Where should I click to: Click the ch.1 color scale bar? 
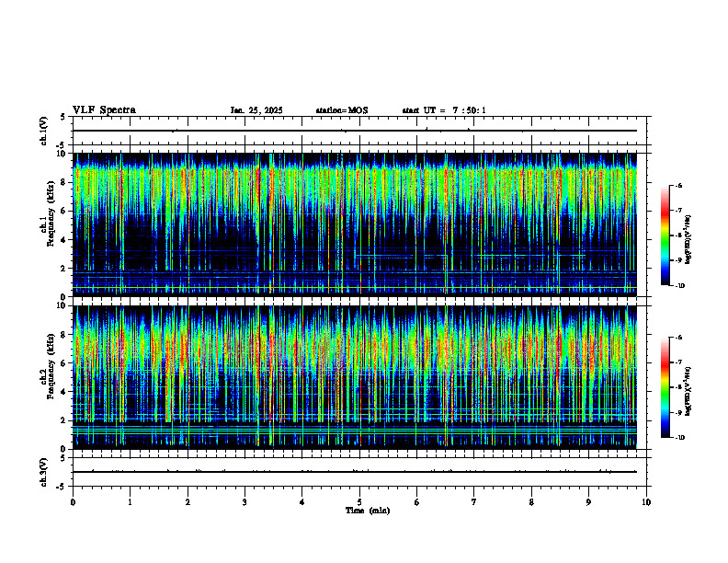[x=665, y=236]
